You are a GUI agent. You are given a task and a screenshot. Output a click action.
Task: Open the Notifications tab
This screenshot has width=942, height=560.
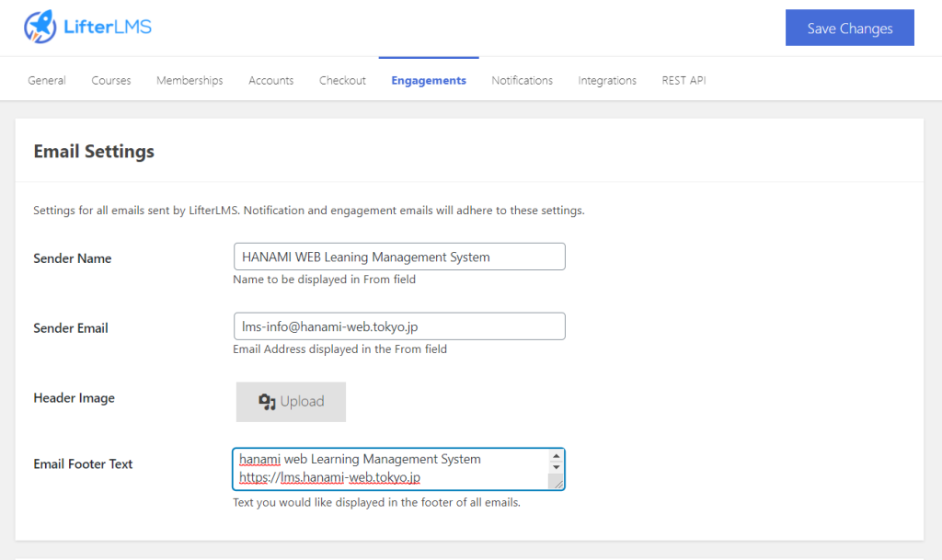(x=523, y=80)
